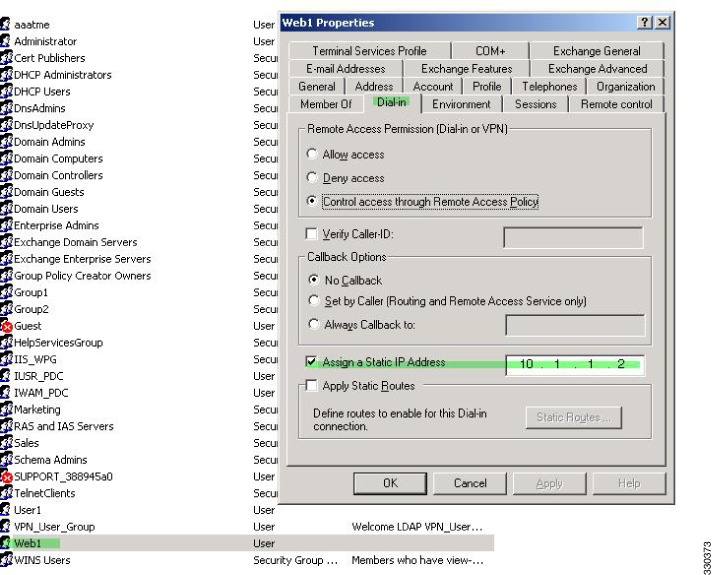Screen dimensions: 714x575
Task: Click the Group Policy Creator Owners icon
Action: tap(6, 275)
